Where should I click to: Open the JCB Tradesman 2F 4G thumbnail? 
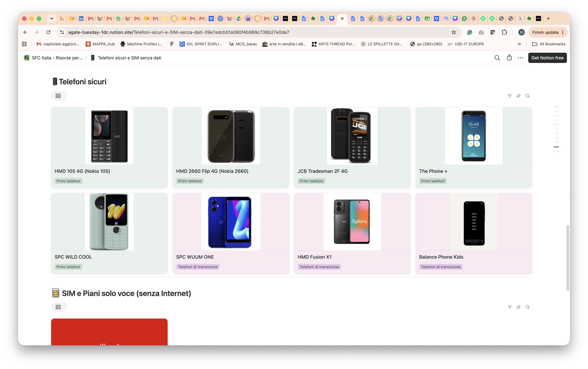[352, 136]
